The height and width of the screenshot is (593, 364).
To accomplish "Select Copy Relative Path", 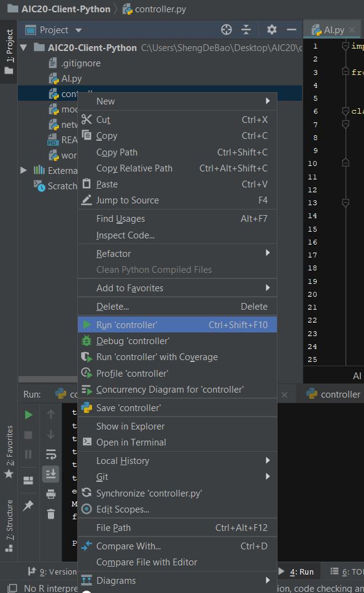I will 177,168.
